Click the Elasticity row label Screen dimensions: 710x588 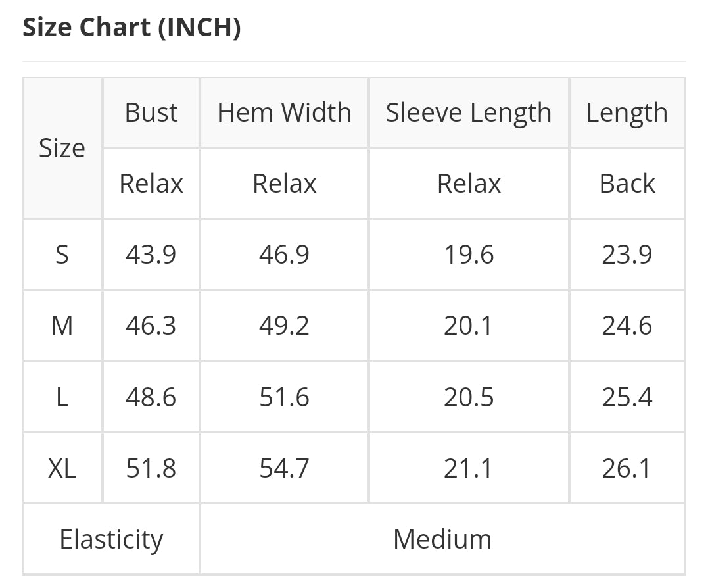(x=111, y=539)
